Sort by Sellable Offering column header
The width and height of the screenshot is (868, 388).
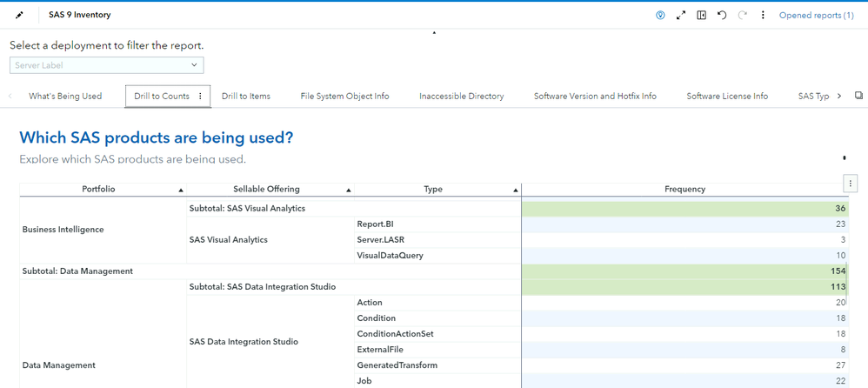pos(270,190)
